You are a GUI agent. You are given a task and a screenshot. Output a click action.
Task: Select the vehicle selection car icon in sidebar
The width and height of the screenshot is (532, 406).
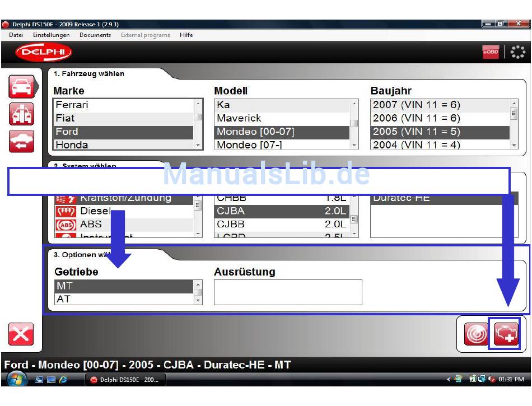click(x=21, y=87)
